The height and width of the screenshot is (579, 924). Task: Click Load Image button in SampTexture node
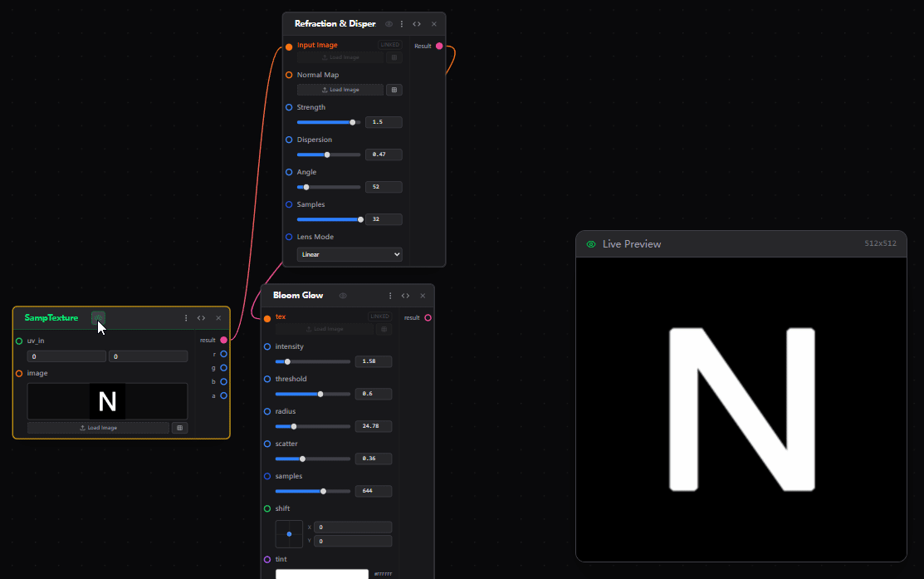(x=98, y=428)
